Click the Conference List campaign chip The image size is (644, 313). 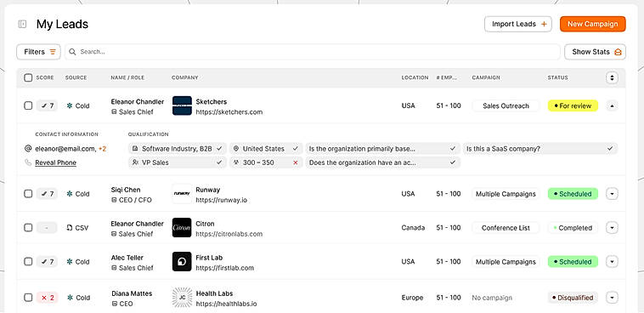(x=506, y=228)
